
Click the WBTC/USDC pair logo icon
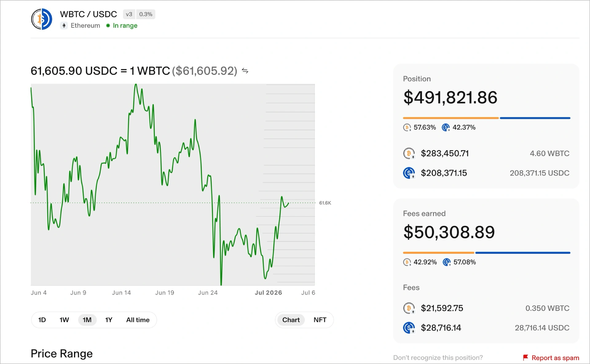point(42,19)
